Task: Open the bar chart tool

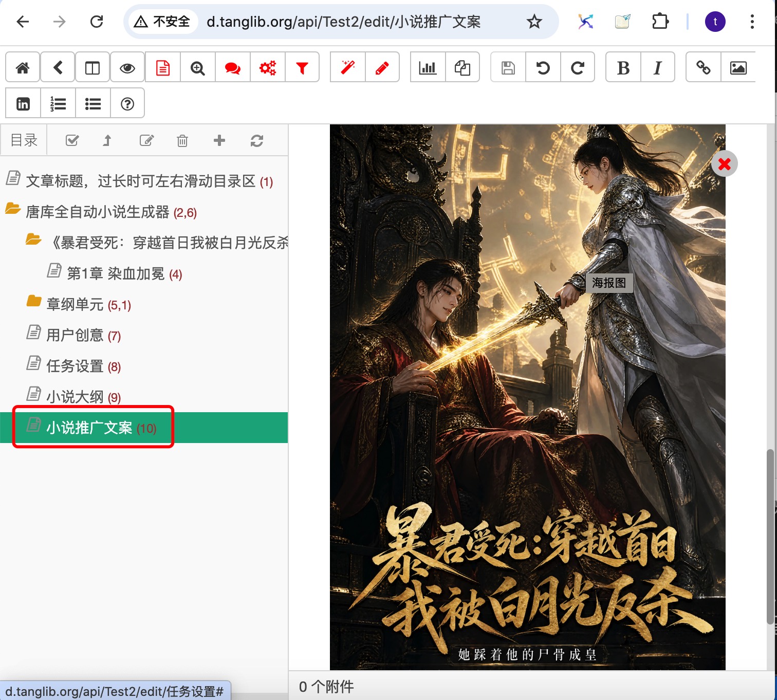Action: pos(428,67)
